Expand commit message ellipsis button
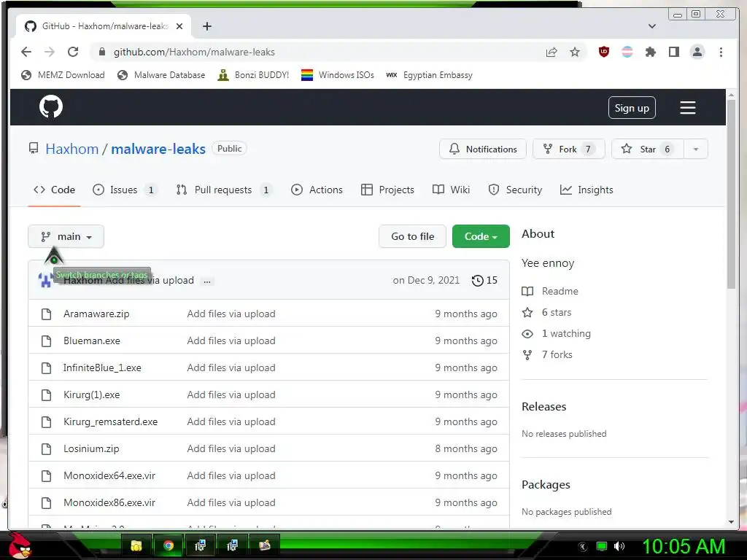Viewport: 747px width, 560px height. pyautogui.click(x=207, y=281)
